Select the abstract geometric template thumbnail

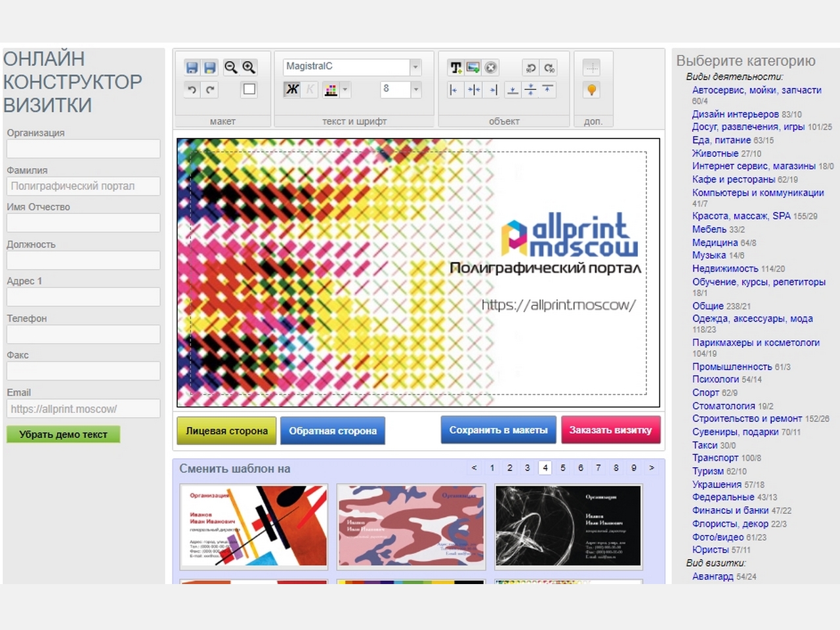[x=254, y=526]
